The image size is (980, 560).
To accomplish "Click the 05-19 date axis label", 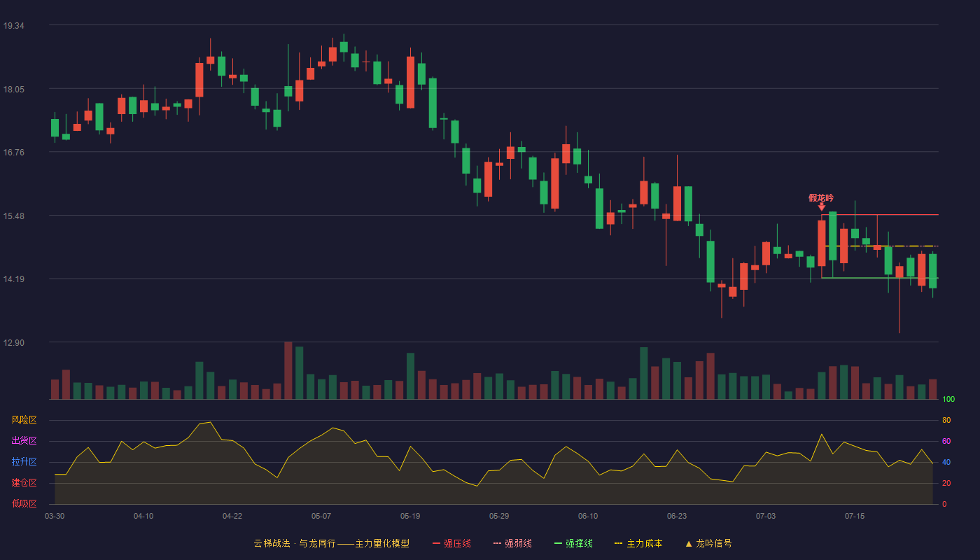I will pos(410,516).
